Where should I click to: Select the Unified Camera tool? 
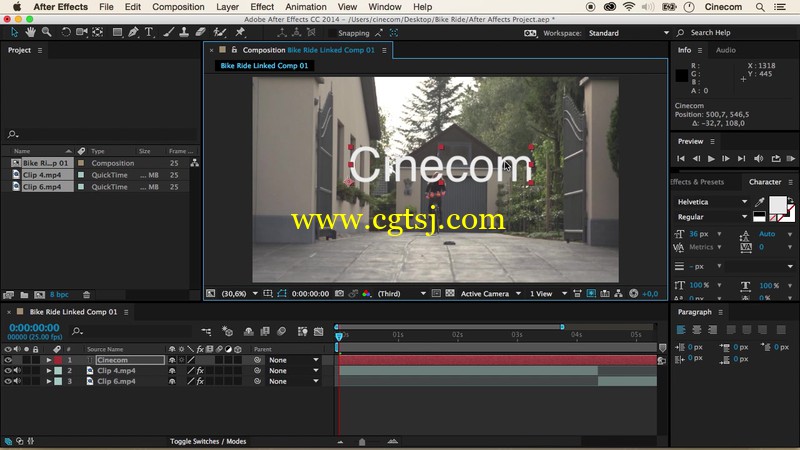pyautogui.click(x=82, y=33)
